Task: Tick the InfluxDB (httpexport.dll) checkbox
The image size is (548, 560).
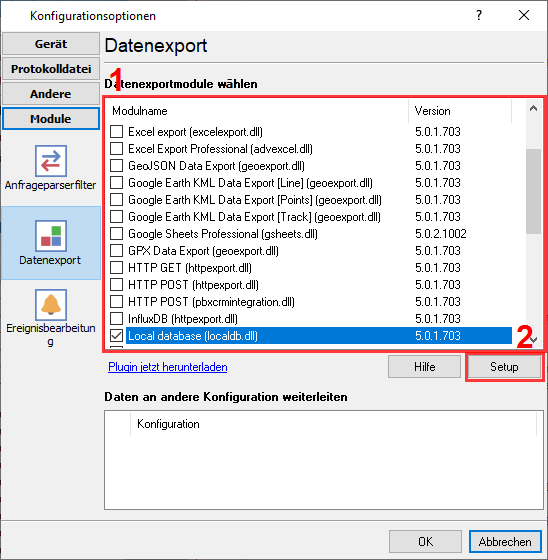Action: [116, 319]
